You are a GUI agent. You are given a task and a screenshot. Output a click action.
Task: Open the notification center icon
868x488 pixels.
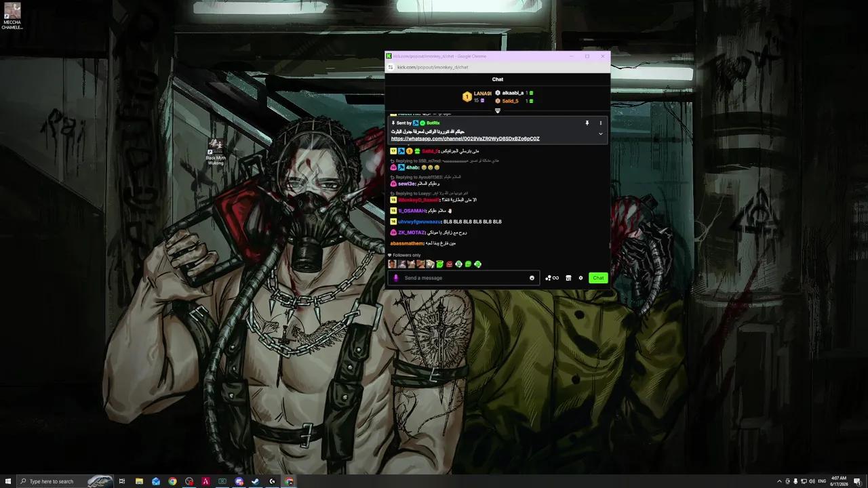point(858,481)
